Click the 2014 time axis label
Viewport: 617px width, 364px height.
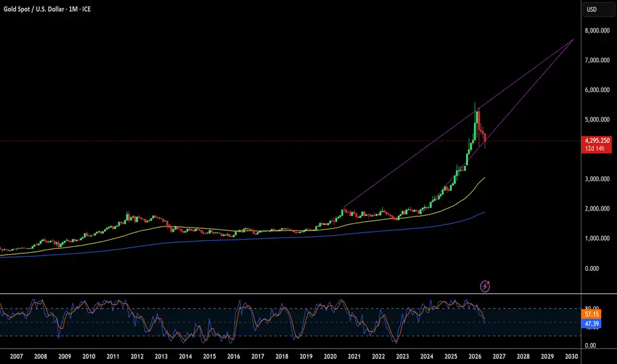[x=185, y=356]
